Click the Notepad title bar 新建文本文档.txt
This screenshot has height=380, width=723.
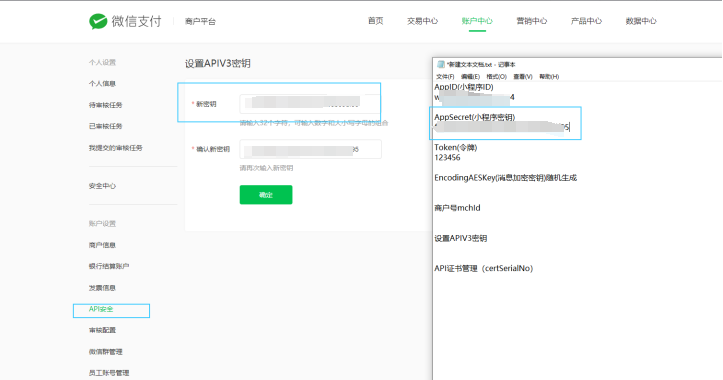click(481, 65)
